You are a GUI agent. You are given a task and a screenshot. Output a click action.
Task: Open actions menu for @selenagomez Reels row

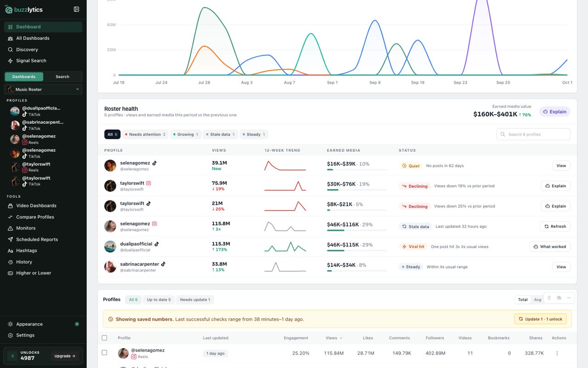557,353
